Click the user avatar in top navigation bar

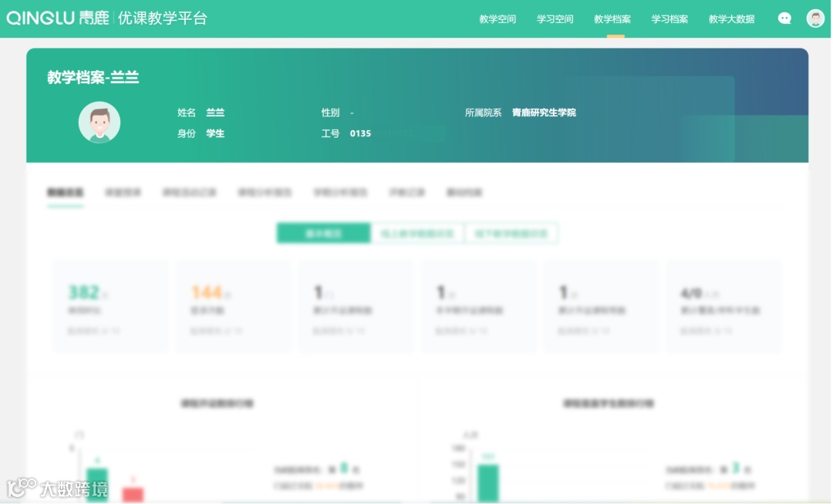coord(815,18)
